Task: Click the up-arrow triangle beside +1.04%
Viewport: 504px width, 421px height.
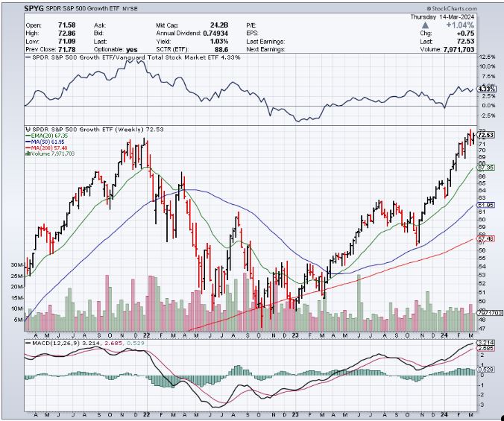Action: 425,25
